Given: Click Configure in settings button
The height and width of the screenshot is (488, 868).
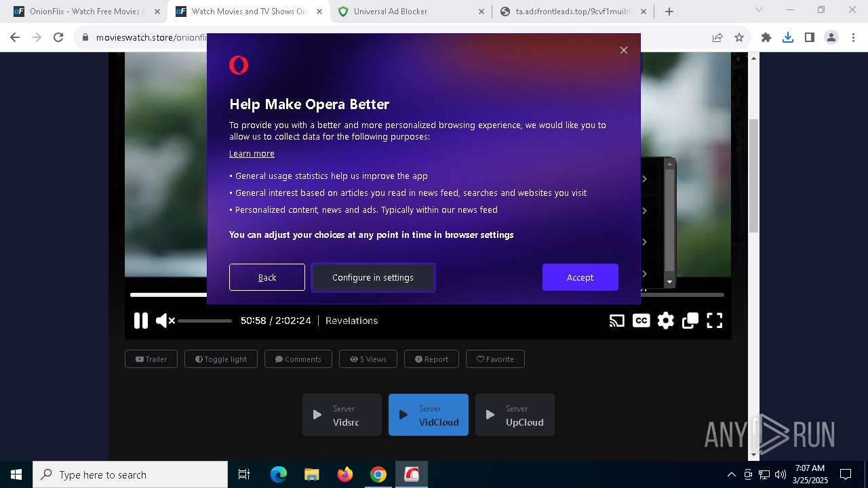Looking at the screenshot, I should tap(373, 277).
